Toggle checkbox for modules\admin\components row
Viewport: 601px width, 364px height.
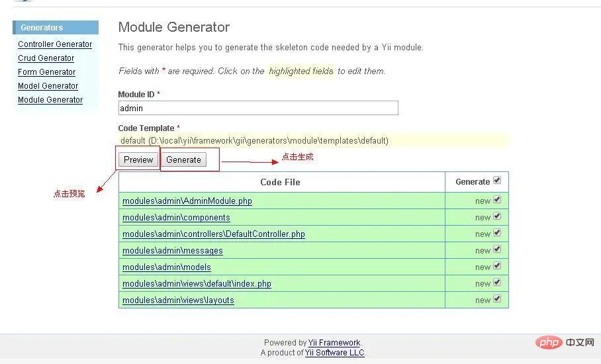[497, 216]
